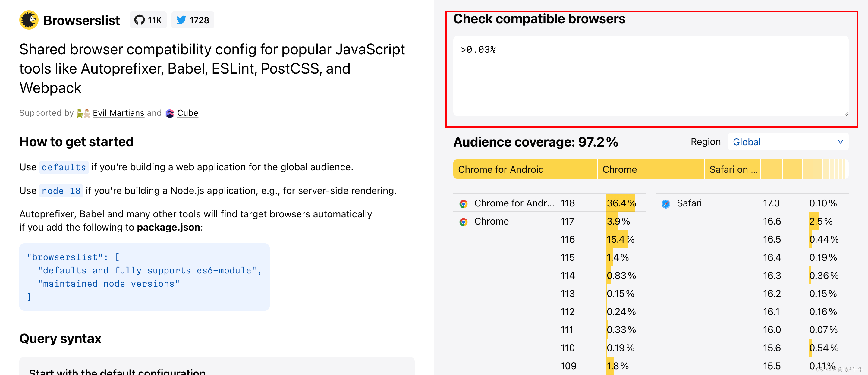
Task: Click Safari 16.3 usage 0.36%
Action: 823,276
